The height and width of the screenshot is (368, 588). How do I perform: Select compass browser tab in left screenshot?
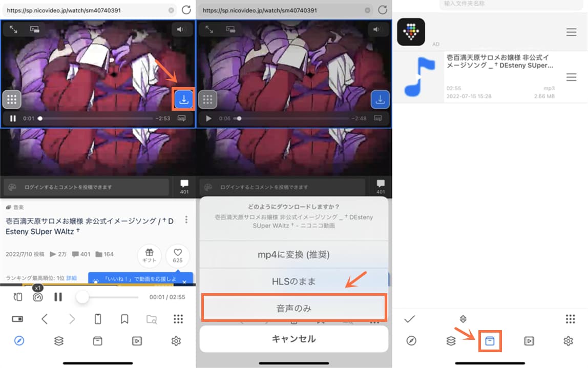[x=19, y=341]
